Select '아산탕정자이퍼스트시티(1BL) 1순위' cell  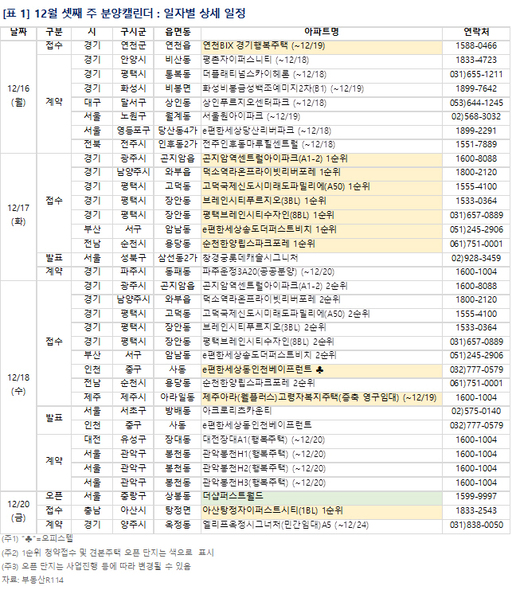click(322, 511)
